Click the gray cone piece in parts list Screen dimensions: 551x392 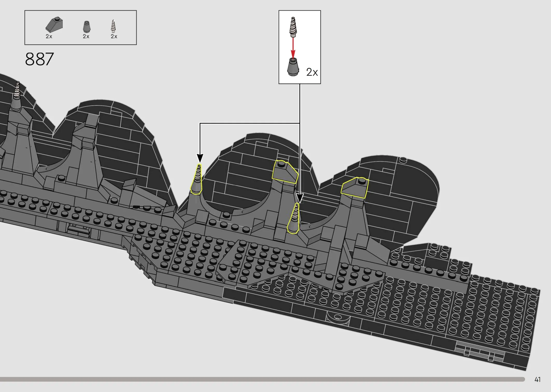(87, 27)
